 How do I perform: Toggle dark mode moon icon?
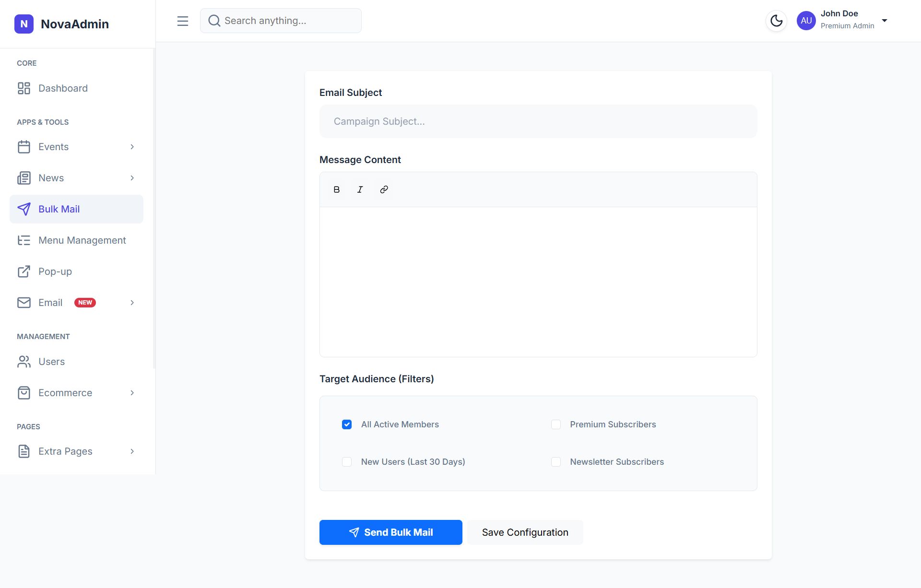(776, 21)
